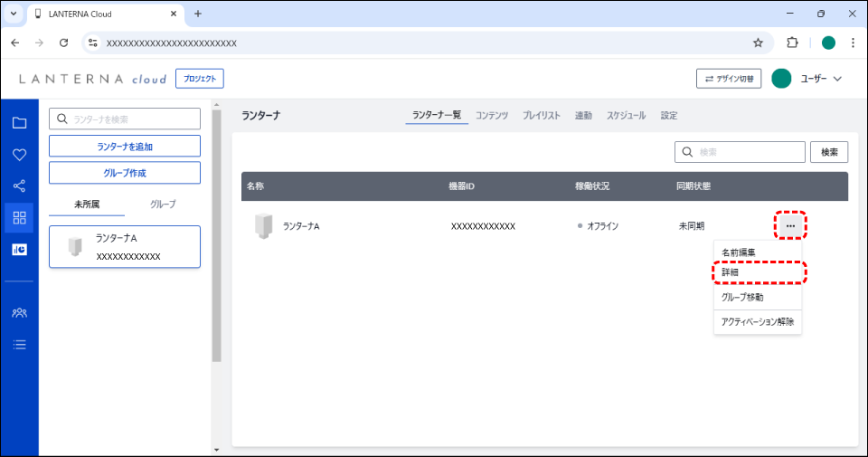Toggle the デザイン切替 design switch button
This screenshot has height=457, width=868.
(x=729, y=79)
